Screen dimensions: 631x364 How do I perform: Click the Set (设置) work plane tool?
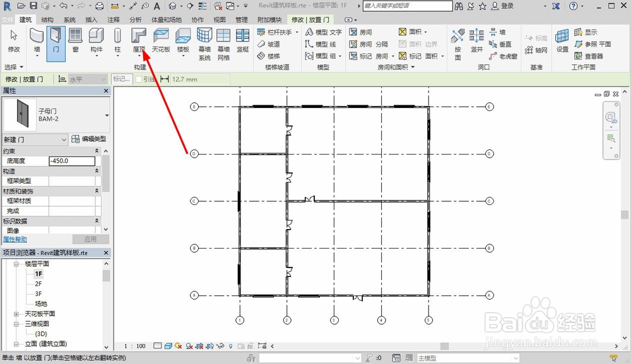click(562, 41)
